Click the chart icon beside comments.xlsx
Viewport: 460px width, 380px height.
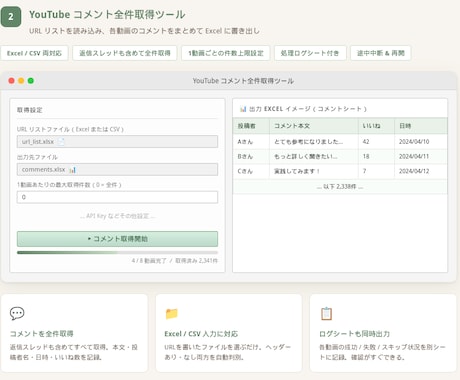point(72,170)
